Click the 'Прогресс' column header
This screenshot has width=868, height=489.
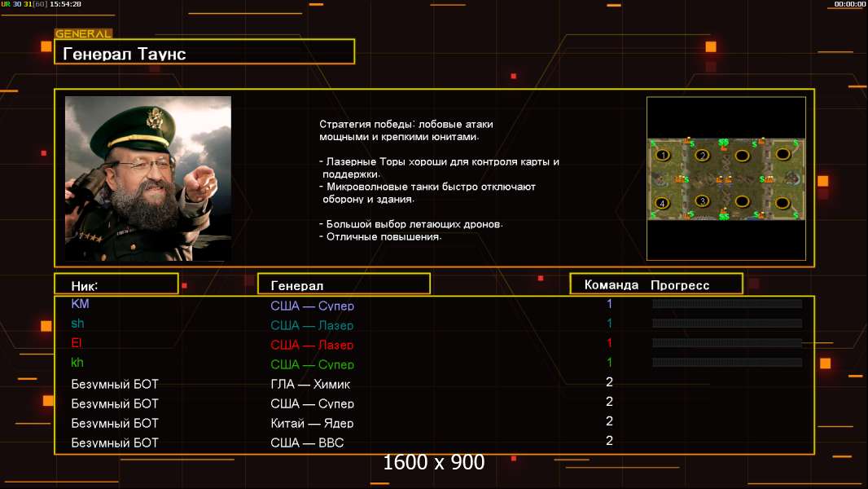680,285
